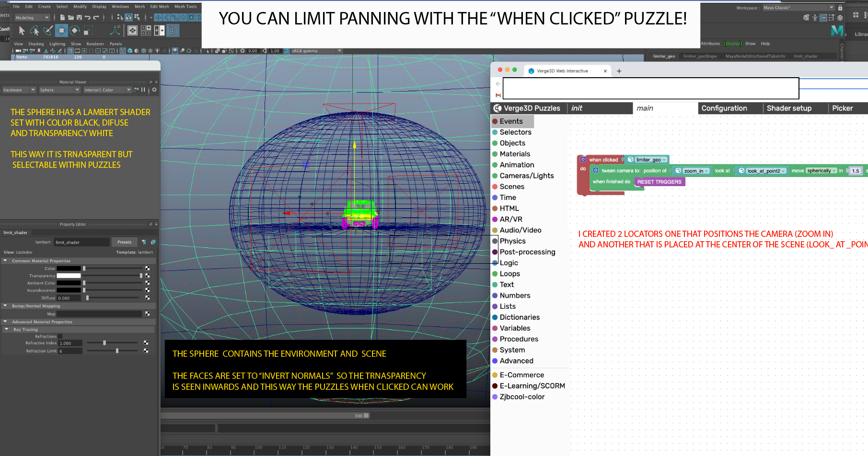
Task: Collapse the Common Material Properties section
Action: tap(5, 261)
